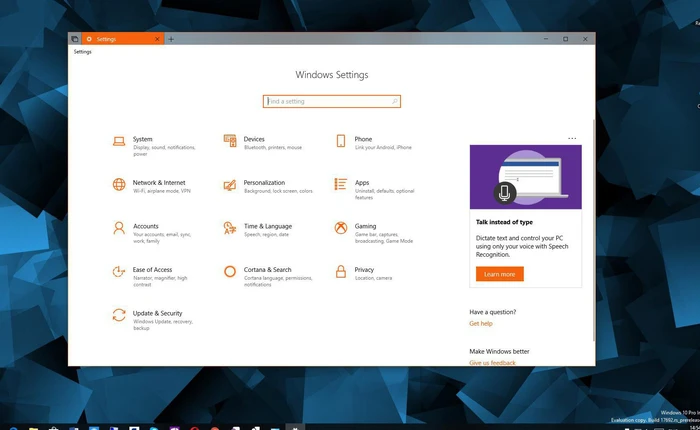Open the Personalization paintbrush icon

230,185
